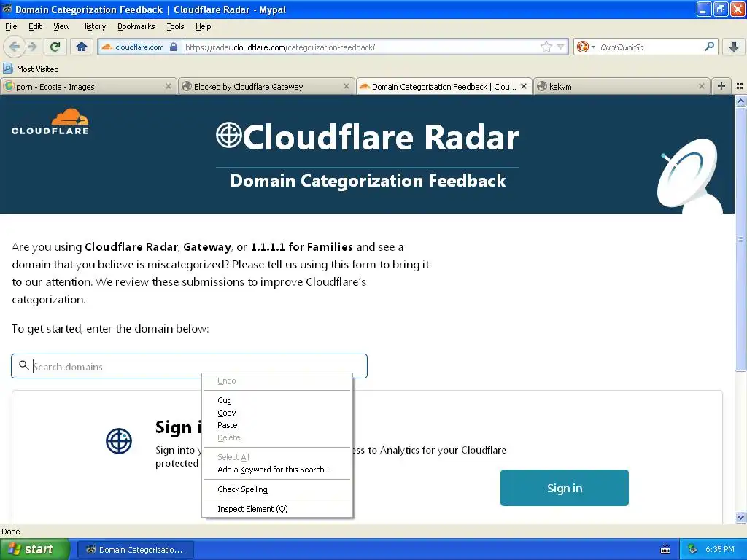Open the File menu
Viewport: 747px width, 560px height.
[11, 26]
